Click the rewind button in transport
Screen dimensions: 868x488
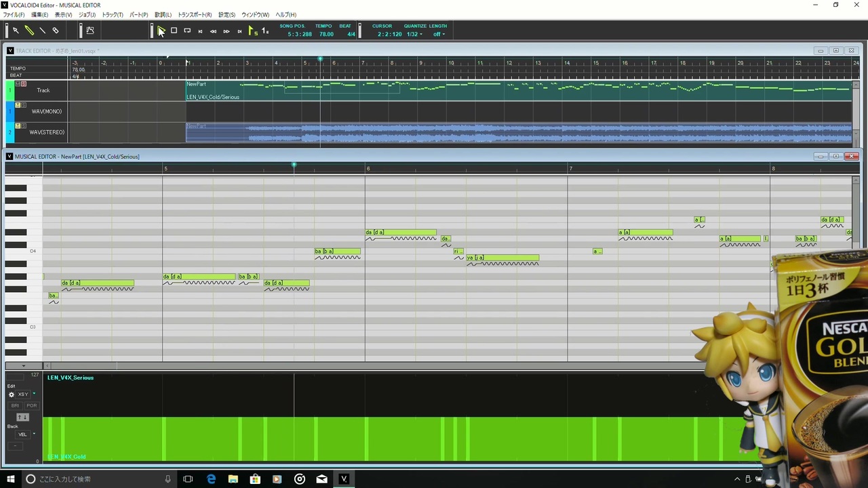click(x=213, y=31)
